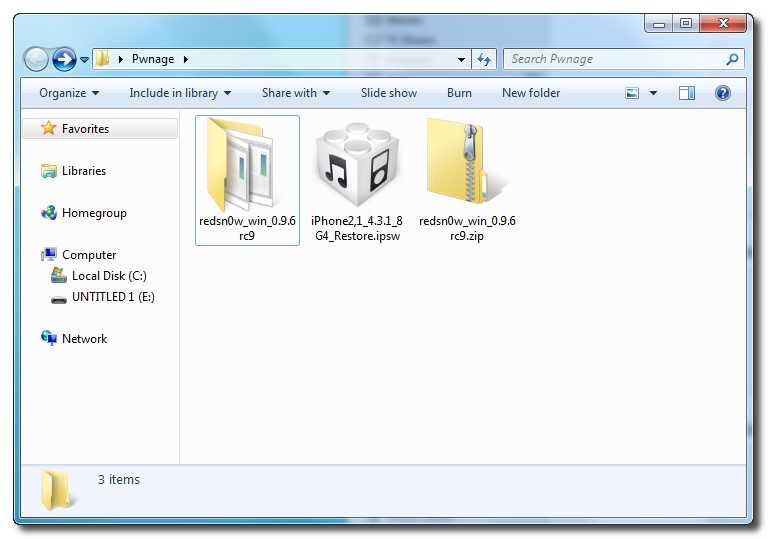Click New folder button
The width and height of the screenshot is (768, 539).
pos(531,93)
